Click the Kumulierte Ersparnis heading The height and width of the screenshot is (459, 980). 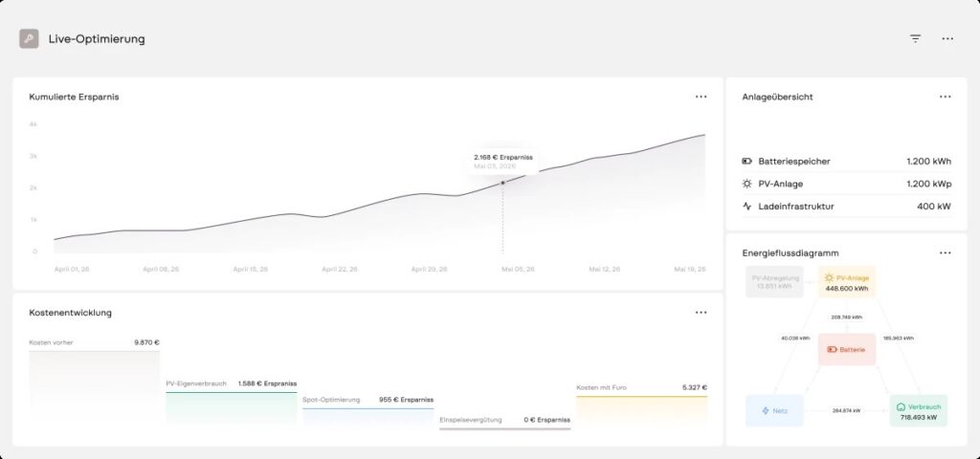point(74,97)
